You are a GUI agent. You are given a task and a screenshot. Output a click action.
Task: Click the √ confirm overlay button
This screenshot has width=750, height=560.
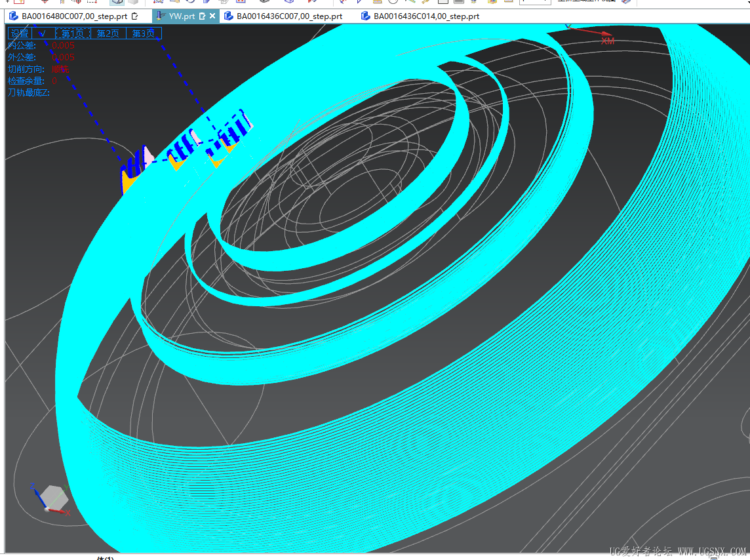[43, 33]
